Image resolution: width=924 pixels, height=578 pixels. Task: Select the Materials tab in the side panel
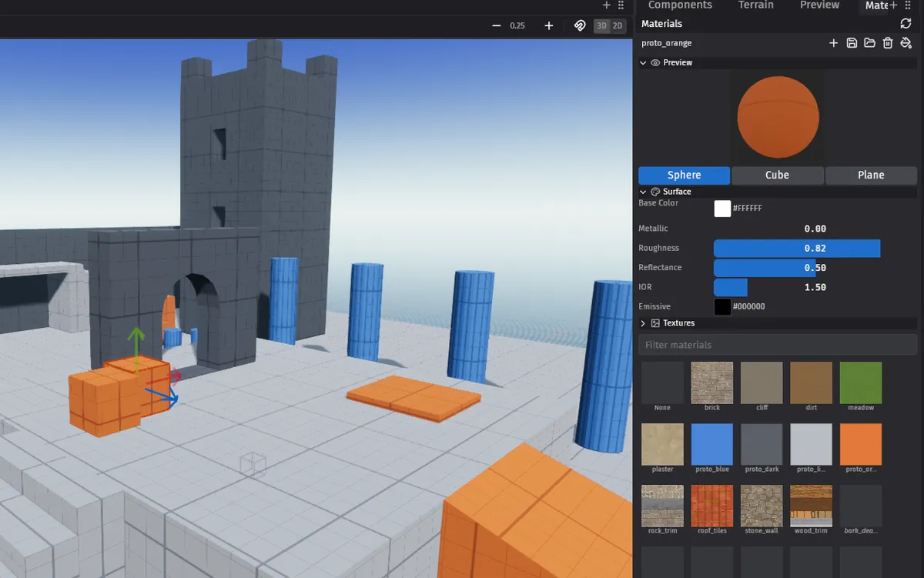tap(876, 5)
